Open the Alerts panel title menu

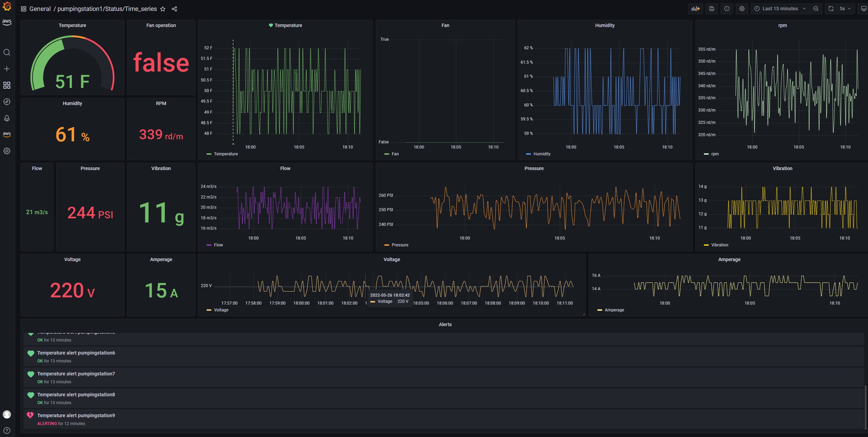(x=445, y=324)
